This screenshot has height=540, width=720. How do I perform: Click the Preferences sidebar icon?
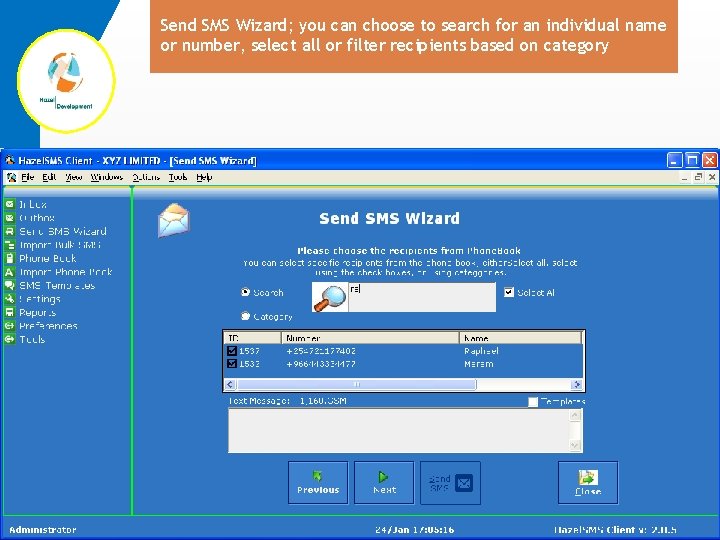pyautogui.click(x=10, y=326)
